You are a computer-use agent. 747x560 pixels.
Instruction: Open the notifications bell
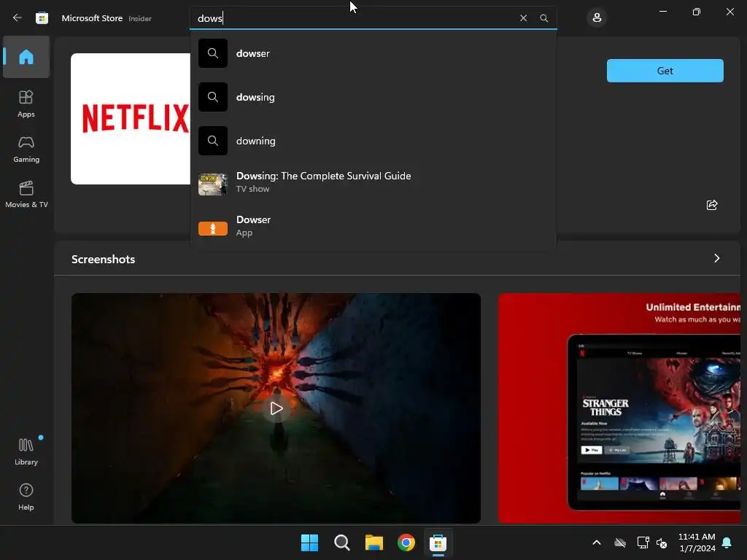727,542
